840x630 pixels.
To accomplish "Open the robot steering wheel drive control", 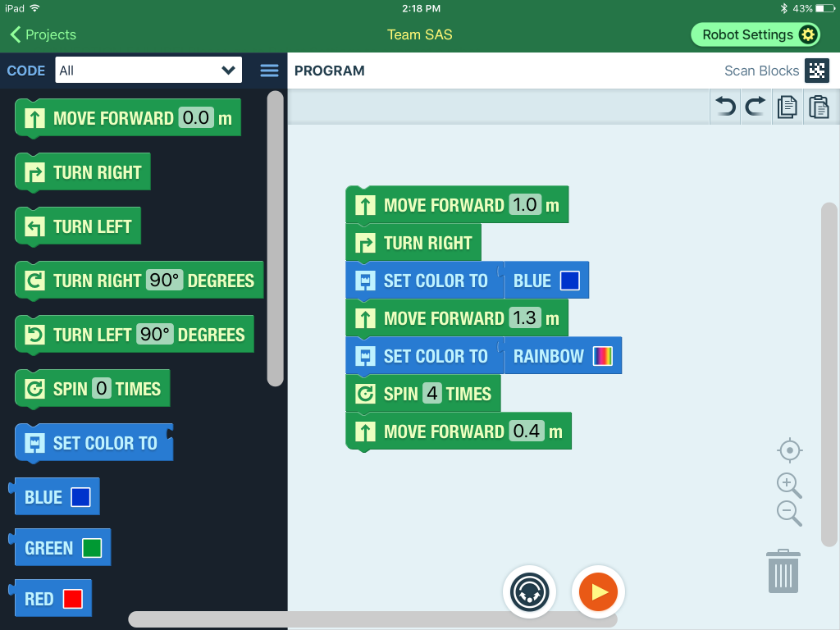I will tap(529, 591).
